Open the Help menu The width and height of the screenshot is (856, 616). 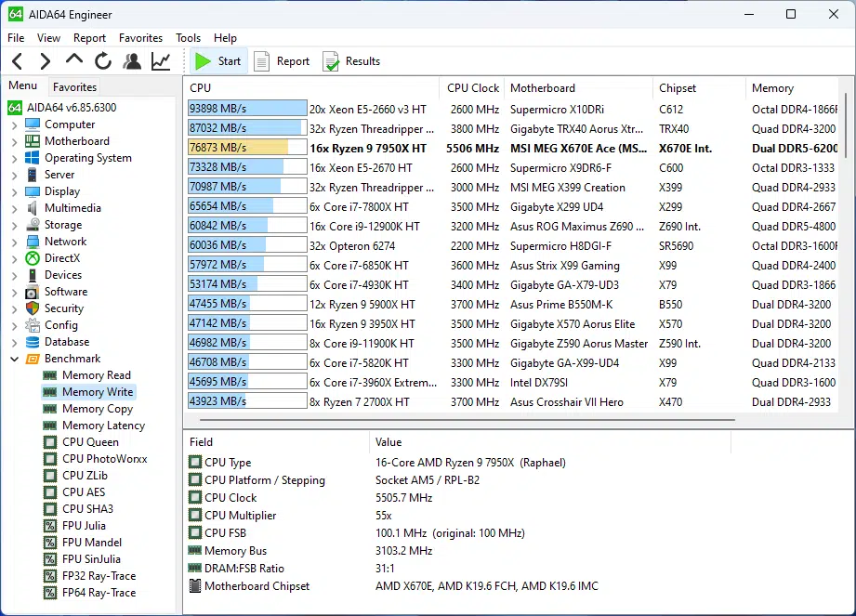pyautogui.click(x=225, y=38)
